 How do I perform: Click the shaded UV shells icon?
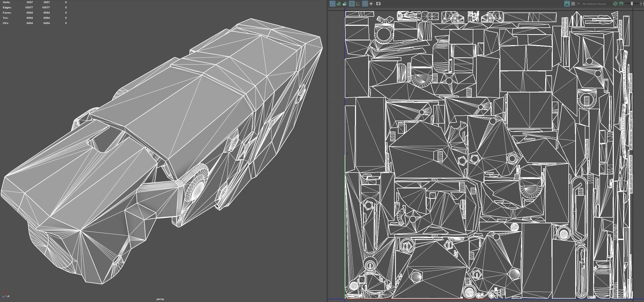pyautogui.click(x=339, y=4)
